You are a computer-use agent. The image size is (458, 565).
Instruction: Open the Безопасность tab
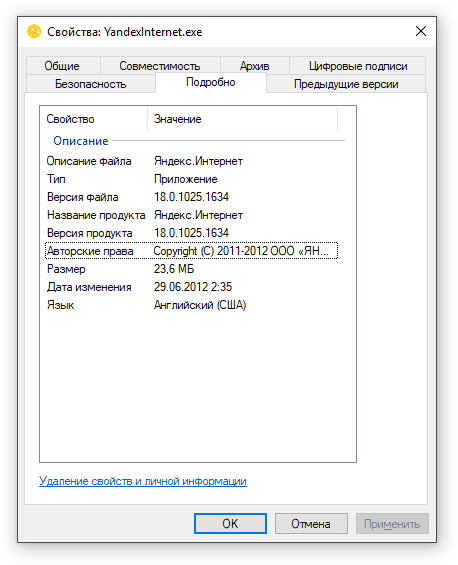(91, 84)
